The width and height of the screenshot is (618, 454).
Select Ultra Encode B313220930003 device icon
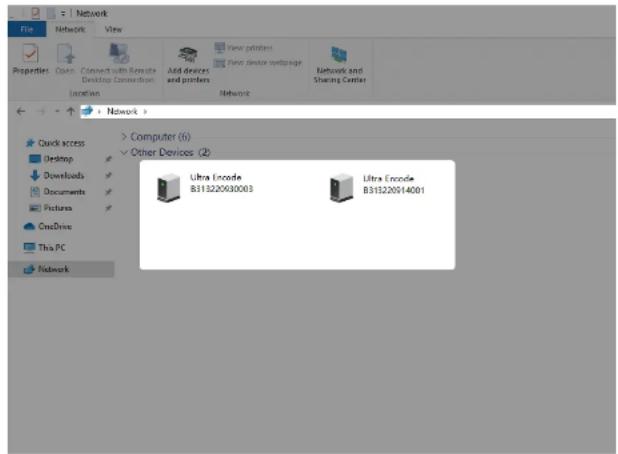pos(168,187)
